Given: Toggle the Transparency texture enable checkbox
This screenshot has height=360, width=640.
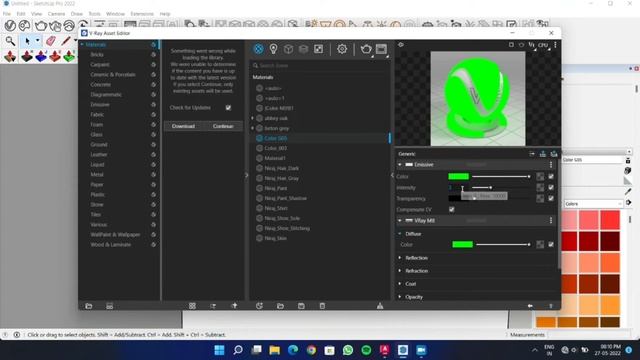Looking at the screenshot, I should tap(551, 198).
